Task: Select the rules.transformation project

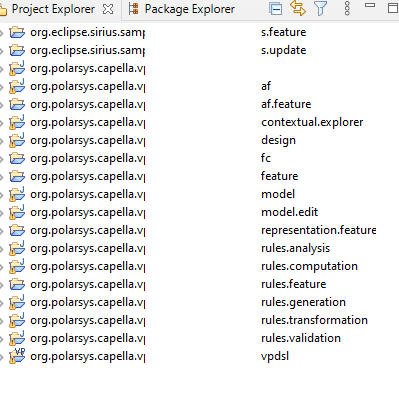Action: [199, 320]
